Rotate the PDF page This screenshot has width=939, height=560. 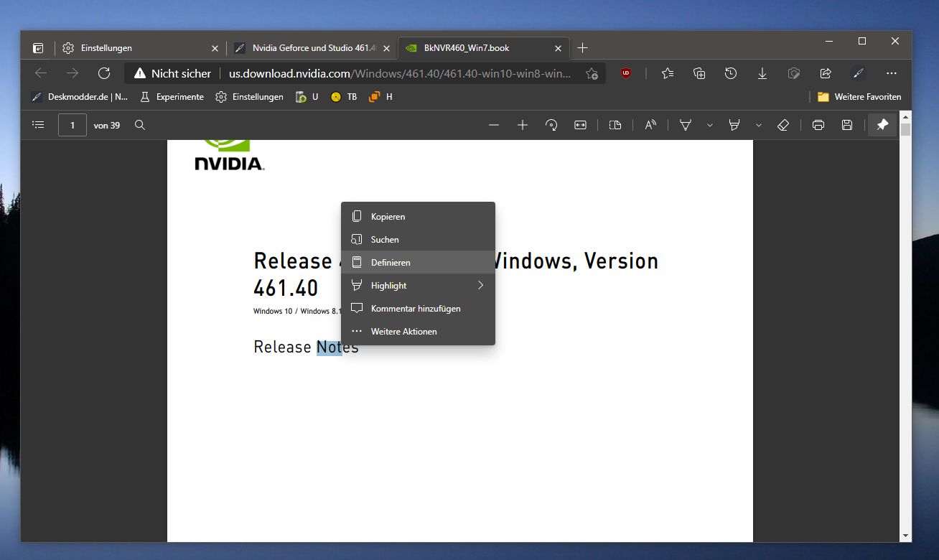[x=551, y=125]
